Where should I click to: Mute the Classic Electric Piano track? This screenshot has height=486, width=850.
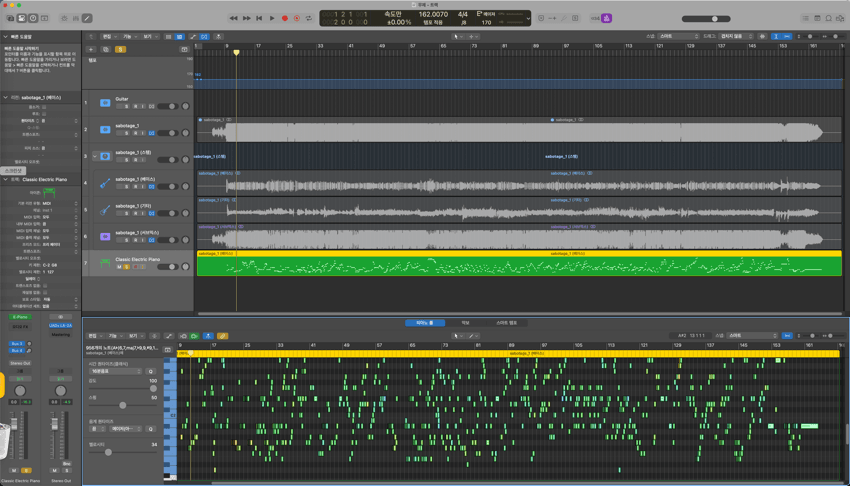point(119,267)
